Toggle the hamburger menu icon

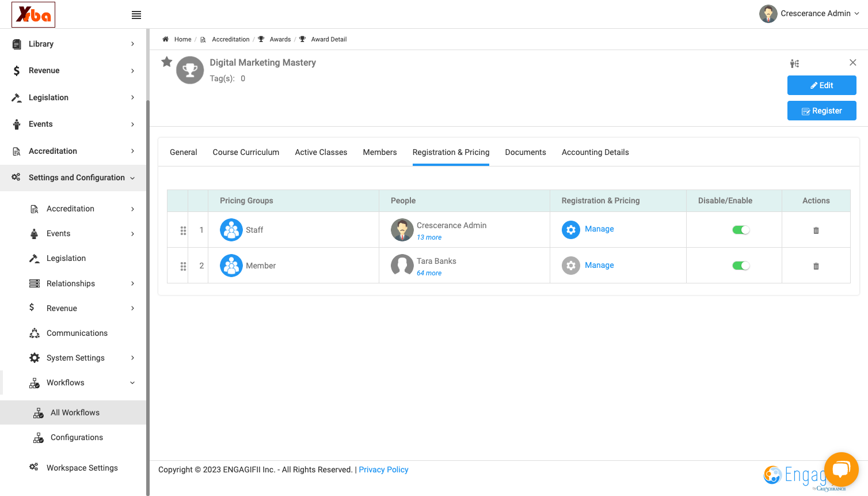click(136, 15)
